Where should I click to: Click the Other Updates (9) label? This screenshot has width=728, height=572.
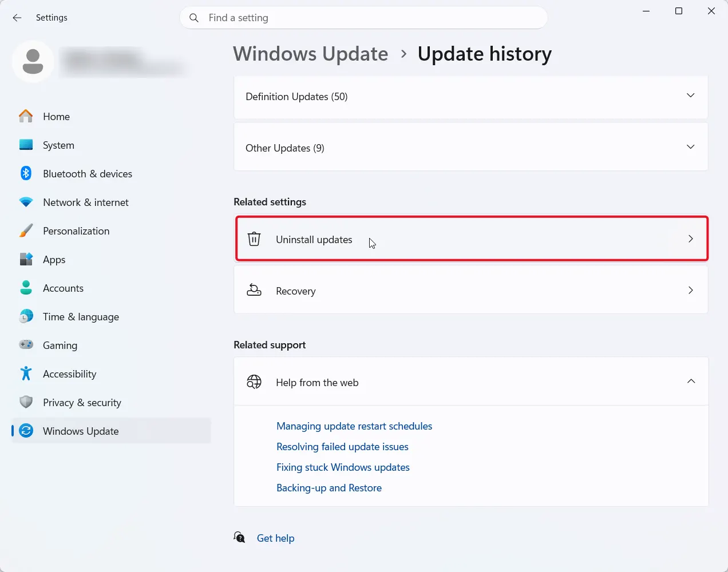click(285, 148)
